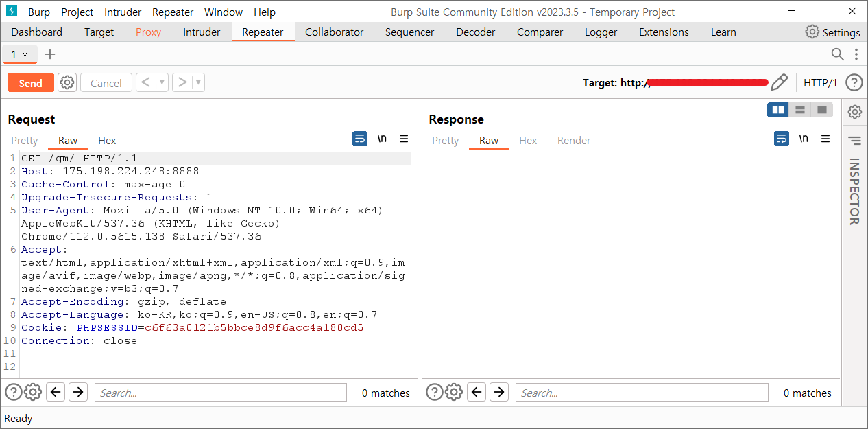
Task: Open forward-history dropdown arrow
Action: pos(198,83)
